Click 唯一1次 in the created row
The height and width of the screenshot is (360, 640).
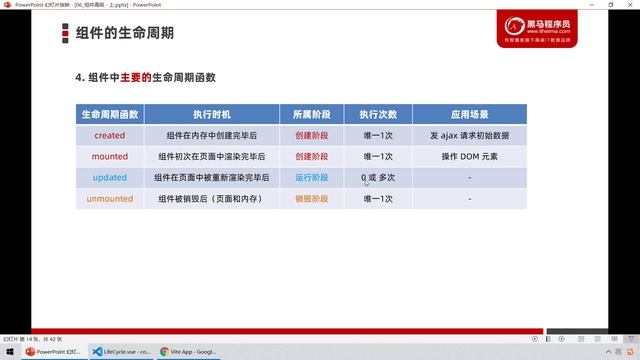coord(378,135)
